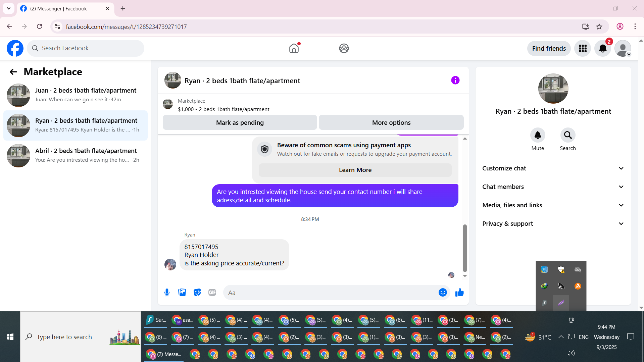Image resolution: width=644 pixels, height=362 pixels.
Task: Open install app icon in address bar
Action: [x=586, y=27]
